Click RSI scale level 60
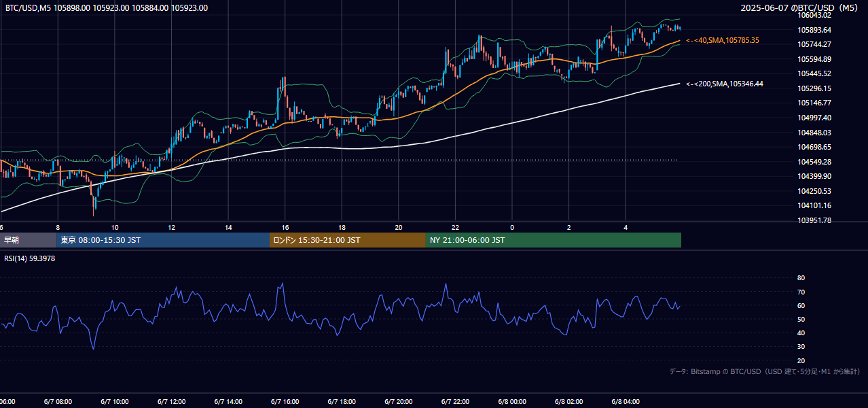Viewport: 868px width, 408px height. 801,305
